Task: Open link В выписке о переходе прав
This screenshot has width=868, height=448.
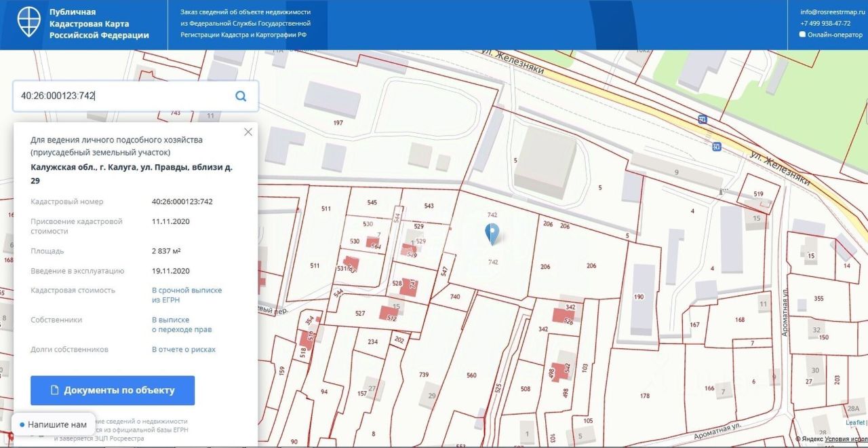Action: point(181,324)
